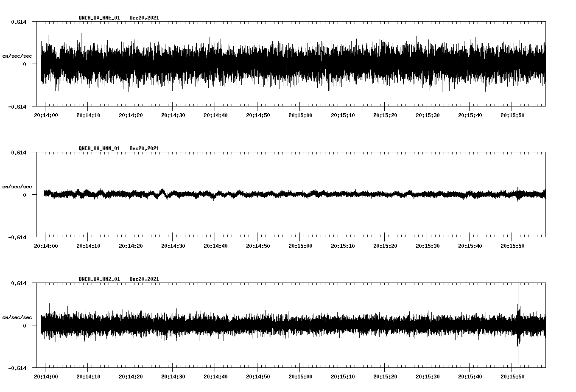The width and height of the screenshot is (576, 392).
Task: Click the 0.614 upper limit on the HNE axis
Action: [x=19, y=22]
